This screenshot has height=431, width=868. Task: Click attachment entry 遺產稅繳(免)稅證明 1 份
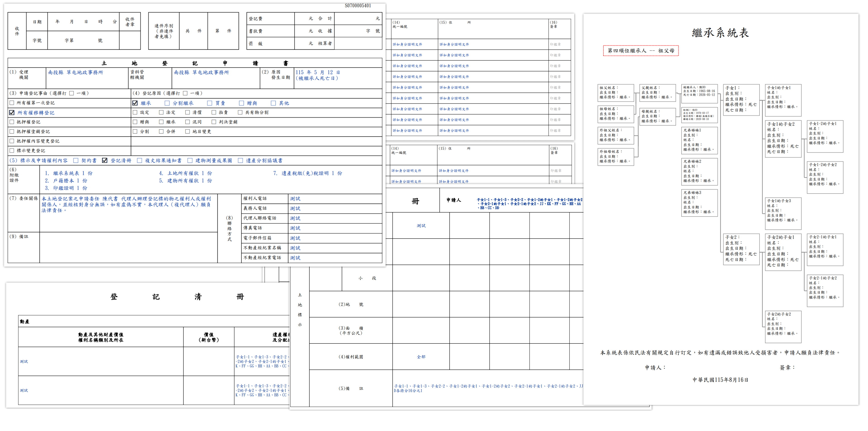(308, 173)
